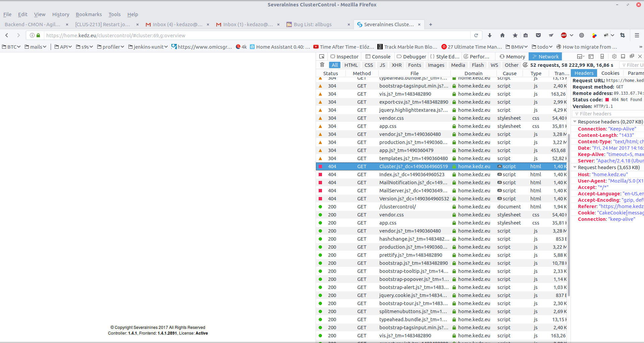
Task: Toggle the Images request filter
Action: tap(436, 65)
